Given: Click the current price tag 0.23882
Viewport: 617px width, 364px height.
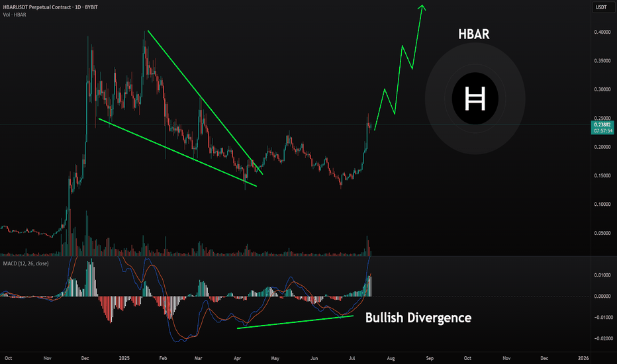Looking at the screenshot, I should [x=602, y=124].
